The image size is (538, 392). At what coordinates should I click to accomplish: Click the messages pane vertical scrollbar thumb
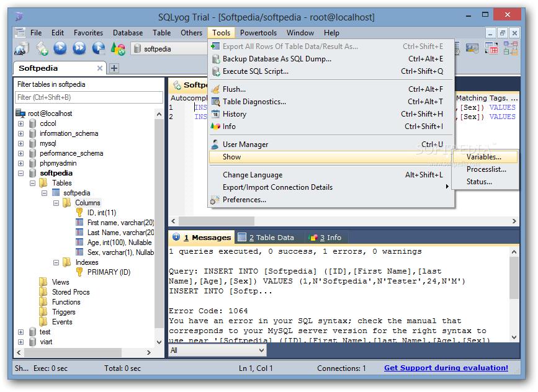click(x=514, y=278)
